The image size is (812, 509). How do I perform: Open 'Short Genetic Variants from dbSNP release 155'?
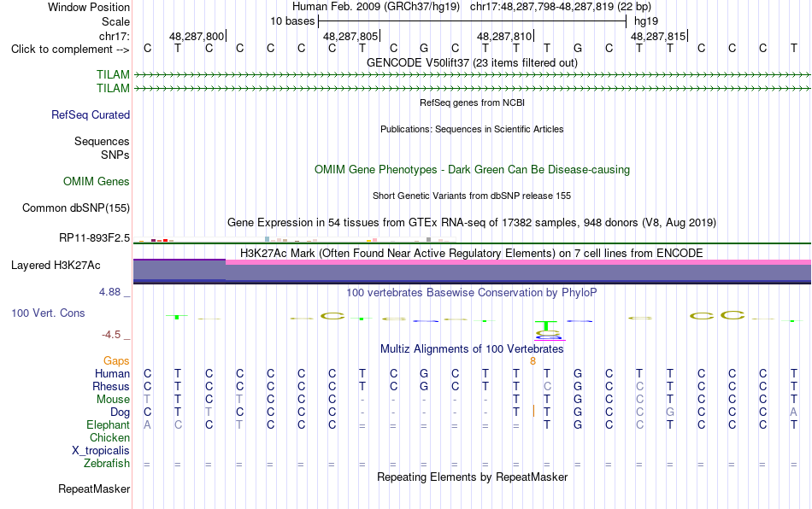(x=472, y=196)
